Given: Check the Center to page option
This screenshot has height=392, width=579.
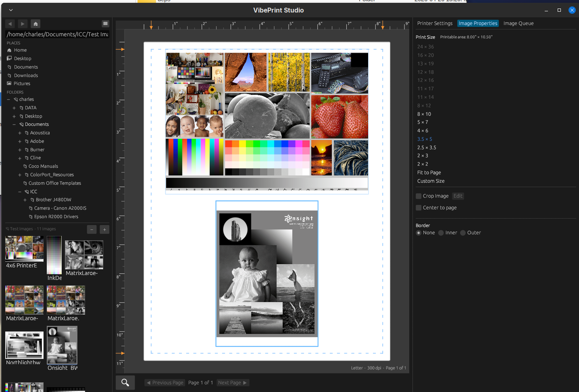Looking at the screenshot, I should 419,208.
